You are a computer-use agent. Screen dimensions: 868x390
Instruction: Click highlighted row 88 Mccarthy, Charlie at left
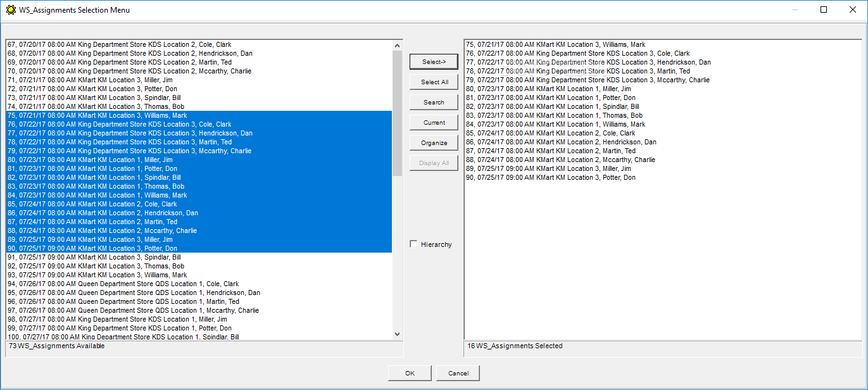coord(199,230)
